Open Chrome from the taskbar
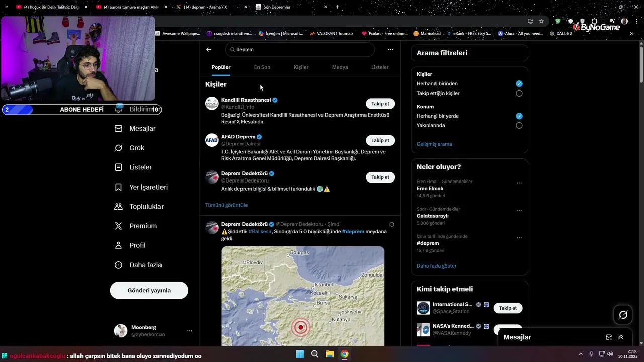This screenshot has height=362, width=644. [x=344, y=354]
